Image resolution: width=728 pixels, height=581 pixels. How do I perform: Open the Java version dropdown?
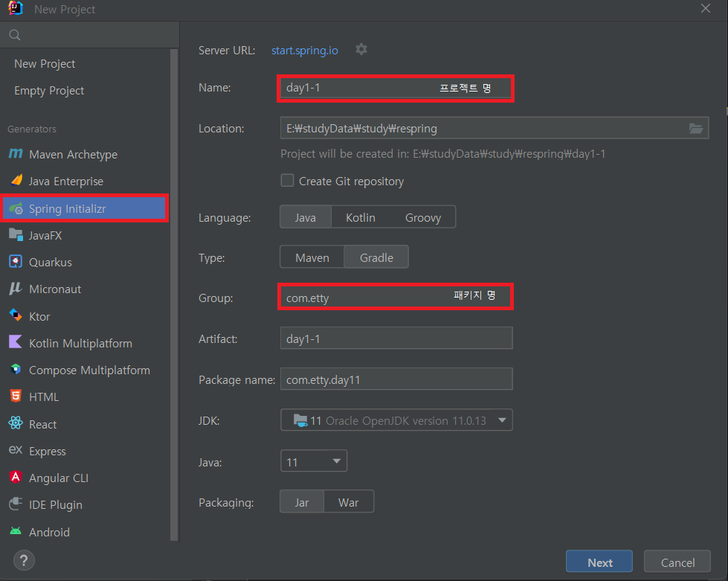pos(314,461)
